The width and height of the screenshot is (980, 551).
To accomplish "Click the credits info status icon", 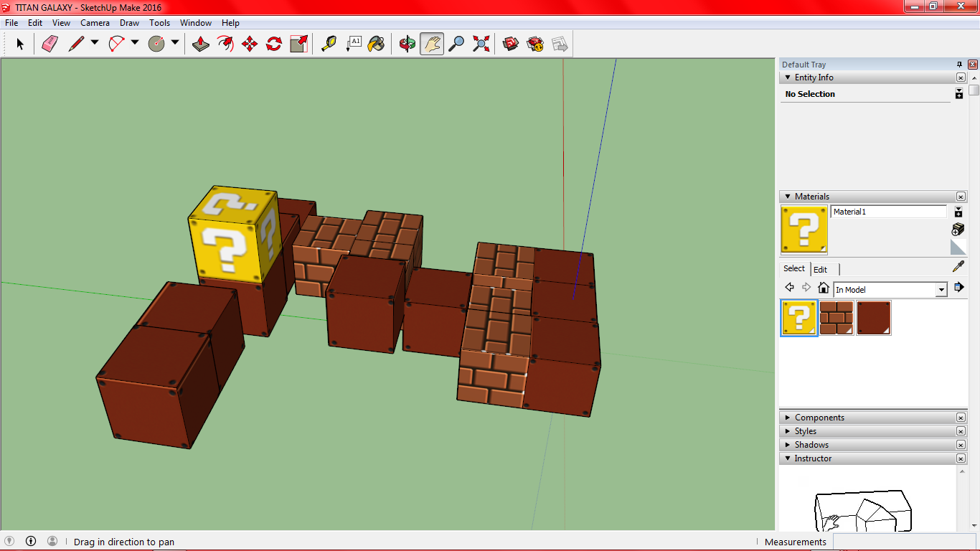I will click(x=31, y=541).
